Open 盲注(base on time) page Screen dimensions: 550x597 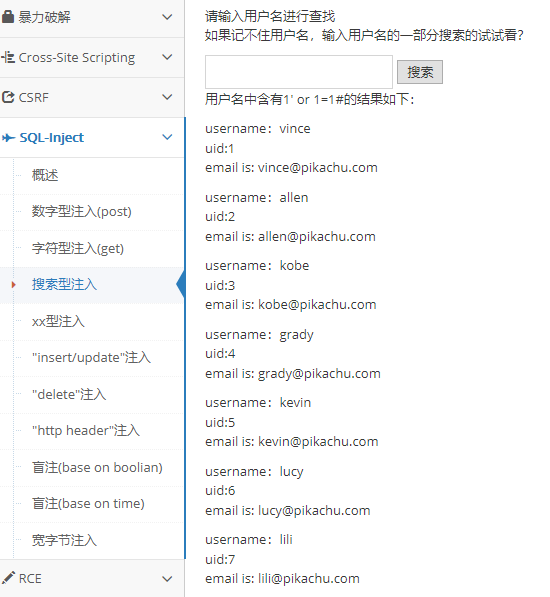(x=88, y=503)
